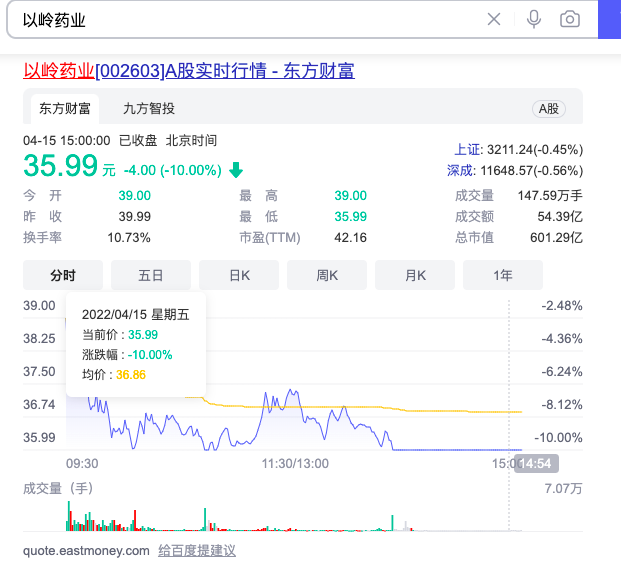621x567 pixels.
Task: Clear the search box with the X icon
Action: pyautogui.click(x=493, y=19)
